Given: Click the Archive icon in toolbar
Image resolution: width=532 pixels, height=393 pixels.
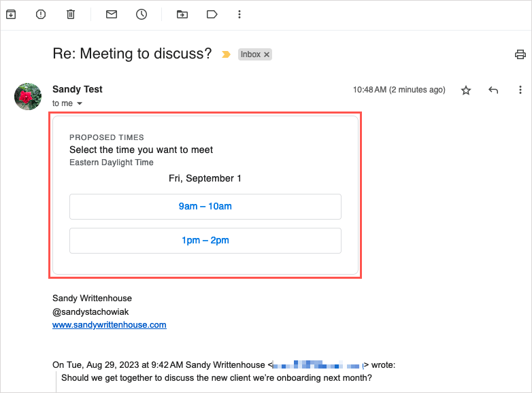Looking at the screenshot, I should pos(10,14).
